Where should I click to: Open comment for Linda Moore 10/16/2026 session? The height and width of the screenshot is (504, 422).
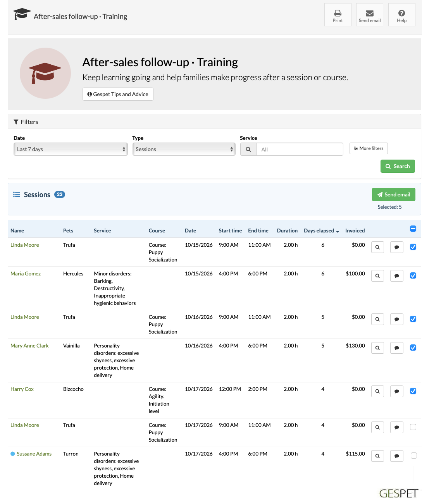(x=396, y=319)
